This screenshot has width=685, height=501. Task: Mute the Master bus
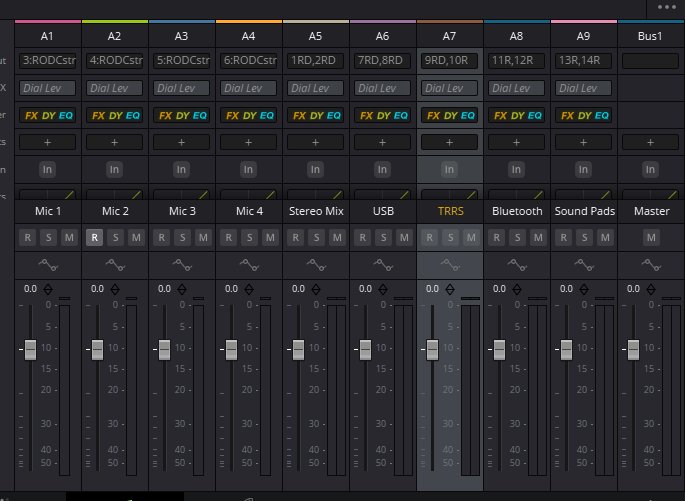coord(651,238)
